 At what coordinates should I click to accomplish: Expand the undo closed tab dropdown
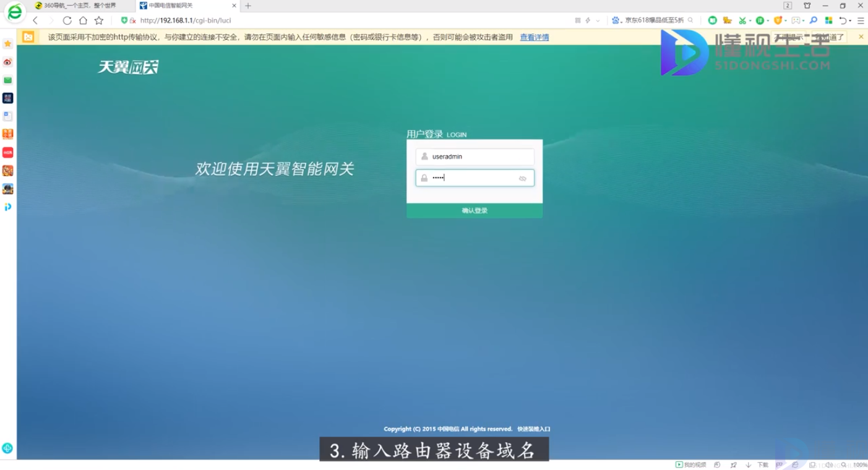[x=850, y=21]
